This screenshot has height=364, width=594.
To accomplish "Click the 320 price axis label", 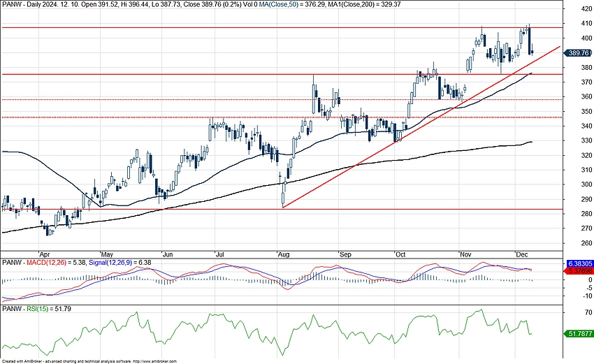I will click(x=586, y=155).
